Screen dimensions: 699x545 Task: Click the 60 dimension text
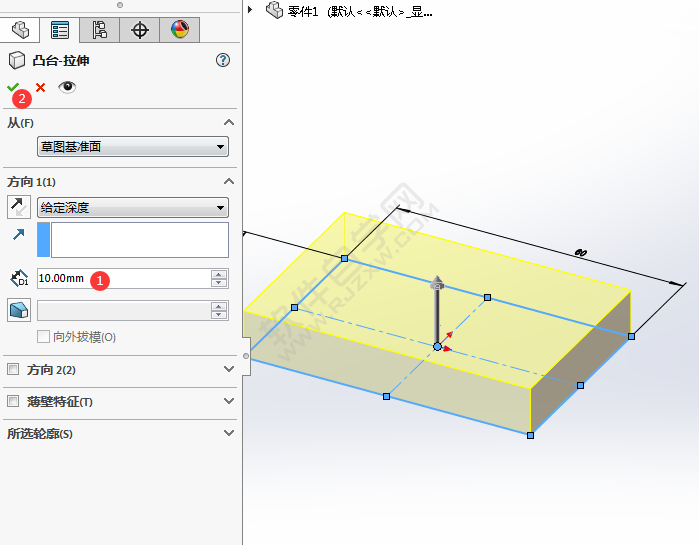[580, 253]
